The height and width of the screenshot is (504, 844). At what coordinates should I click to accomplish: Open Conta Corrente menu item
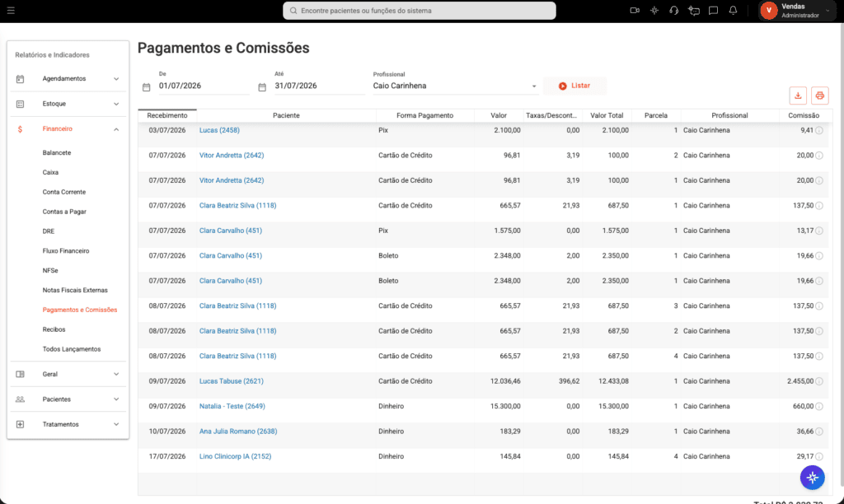(x=64, y=192)
